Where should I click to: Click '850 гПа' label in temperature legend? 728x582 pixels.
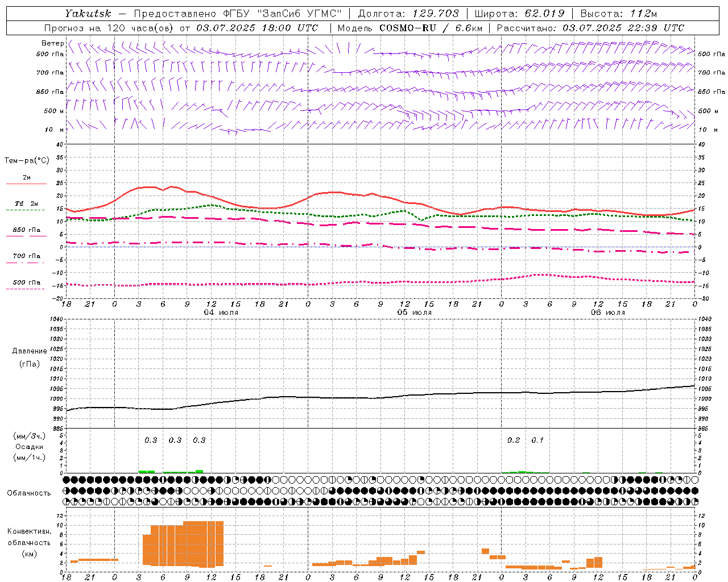click(x=27, y=230)
